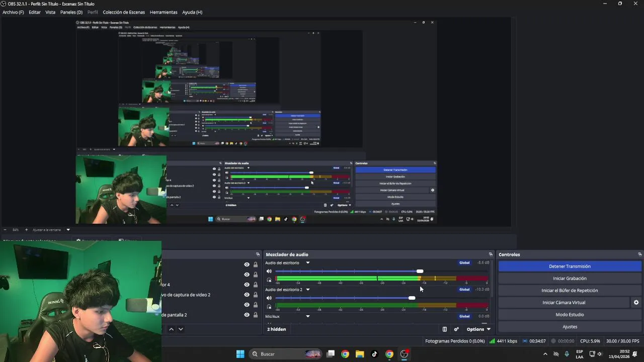Toggle the Global badge for Audio del escritorio 2

(x=464, y=289)
